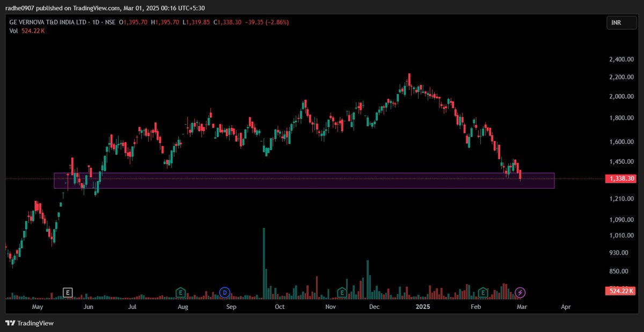Click the white E earnings marker near May
644x332 pixels.
click(68, 292)
